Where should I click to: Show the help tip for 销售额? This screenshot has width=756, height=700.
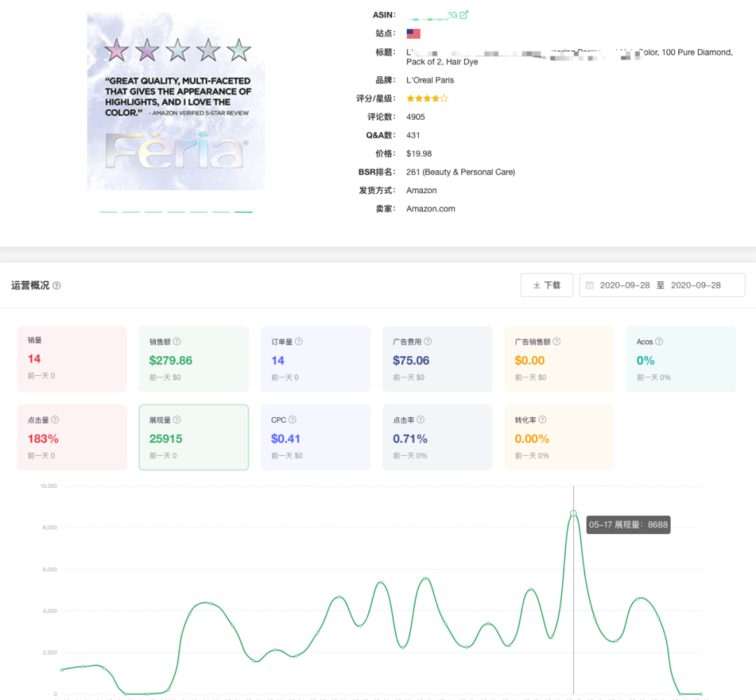coord(177,342)
